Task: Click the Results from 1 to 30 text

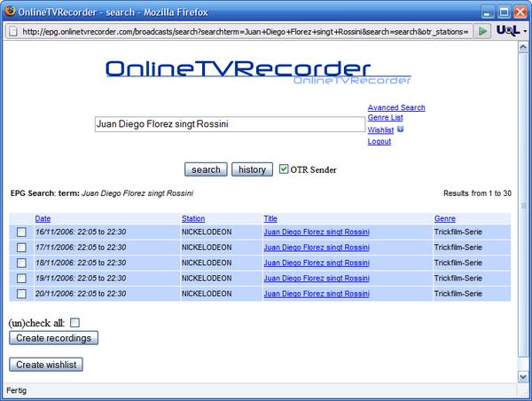Action: tap(477, 193)
